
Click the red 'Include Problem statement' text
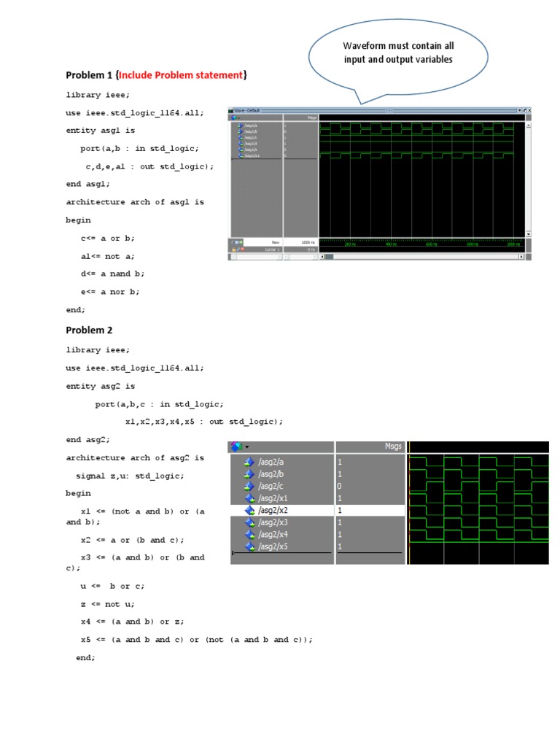click(181, 75)
